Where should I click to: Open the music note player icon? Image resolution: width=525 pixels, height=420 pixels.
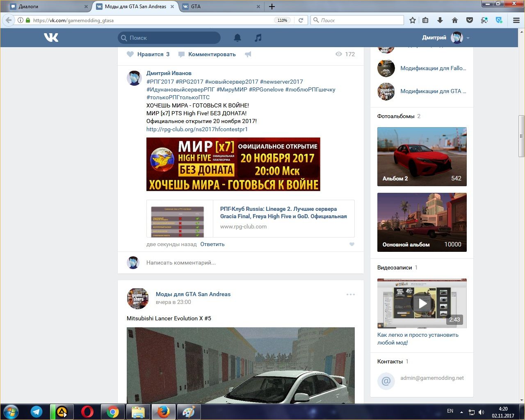coord(258,38)
